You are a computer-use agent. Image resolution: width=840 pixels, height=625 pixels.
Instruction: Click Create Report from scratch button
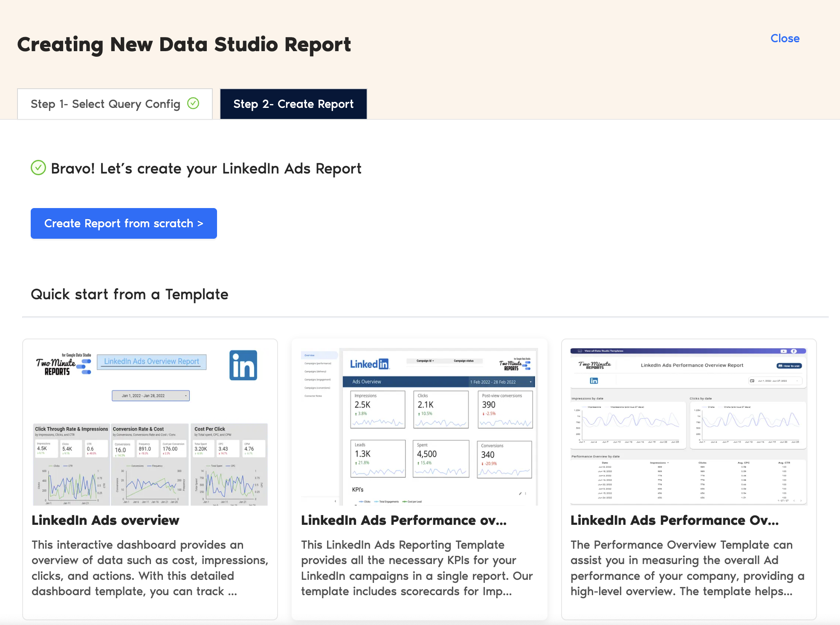tap(124, 223)
